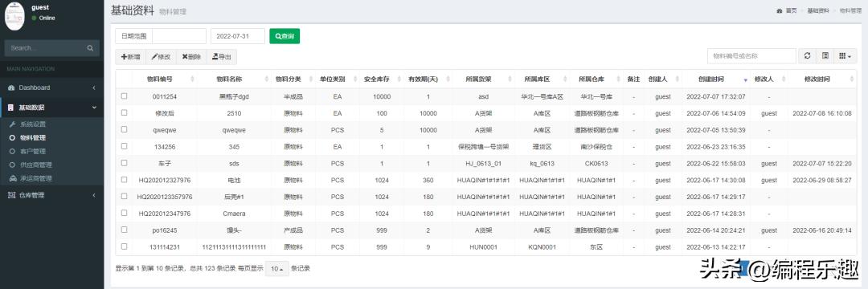The width and height of the screenshot is (868, 289).
Task: Click the sidebar search magnifier icon
Action: 90,48
